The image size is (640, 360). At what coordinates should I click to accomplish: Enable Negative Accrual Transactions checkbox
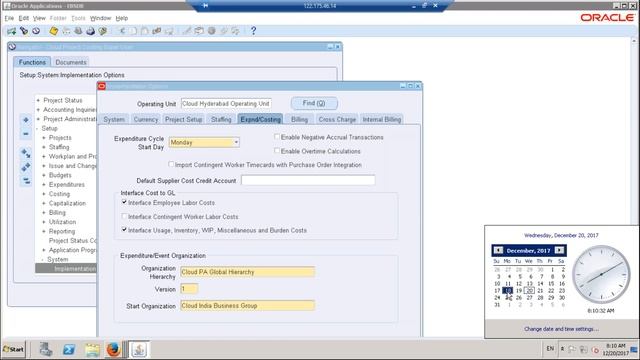click(x=277, y=137)
